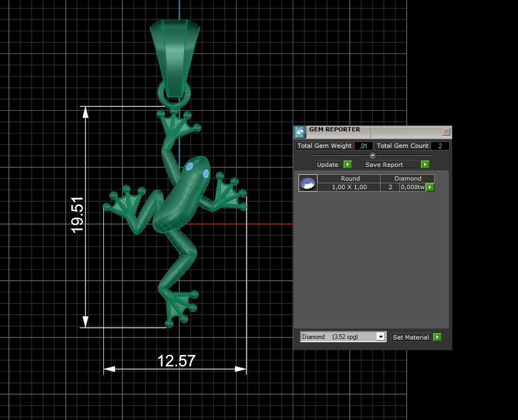Image resolution: width=518 pixels, height=420 pixels.
Task: Select the 1,00 X 1,00 size cell
Action: click(349, 187)
